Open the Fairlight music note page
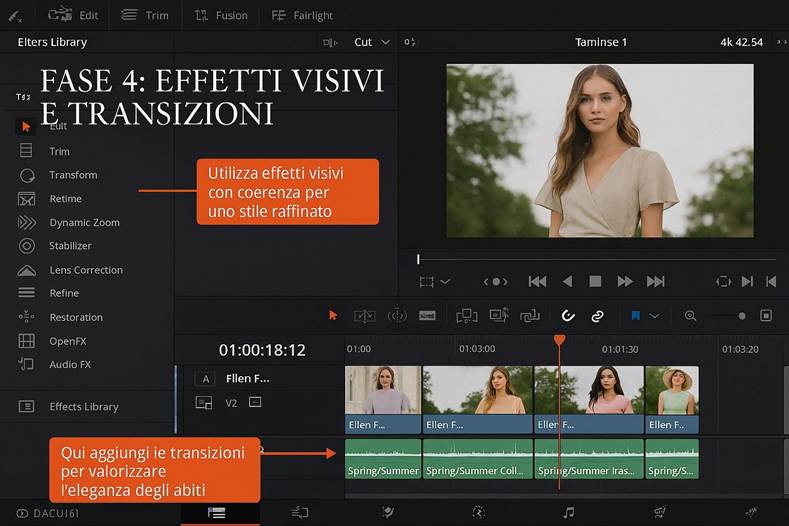Viewport: 789px width, 526px height. point(569,512)
